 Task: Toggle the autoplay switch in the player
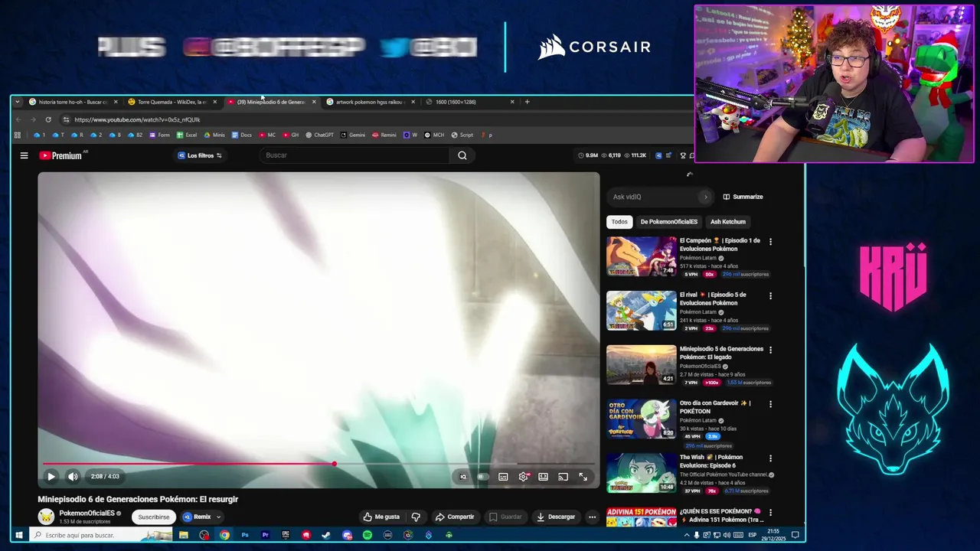pyautogui.click(x=482, y=476)
